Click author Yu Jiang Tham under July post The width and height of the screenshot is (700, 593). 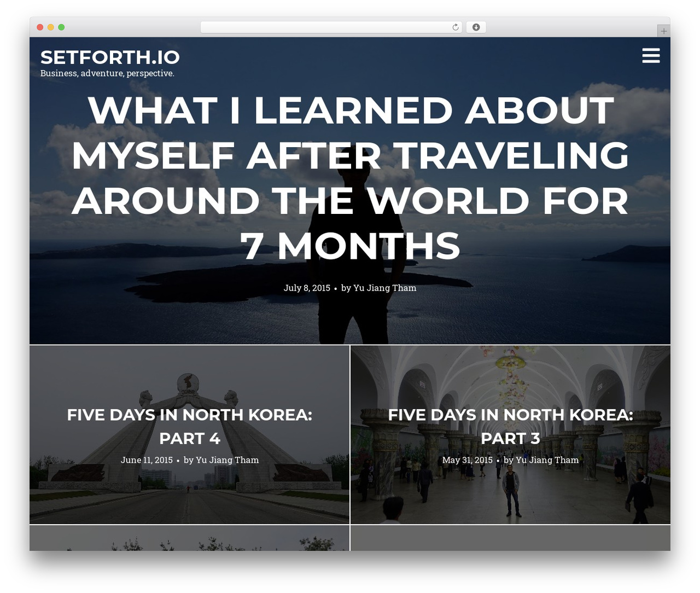point(384,288)
